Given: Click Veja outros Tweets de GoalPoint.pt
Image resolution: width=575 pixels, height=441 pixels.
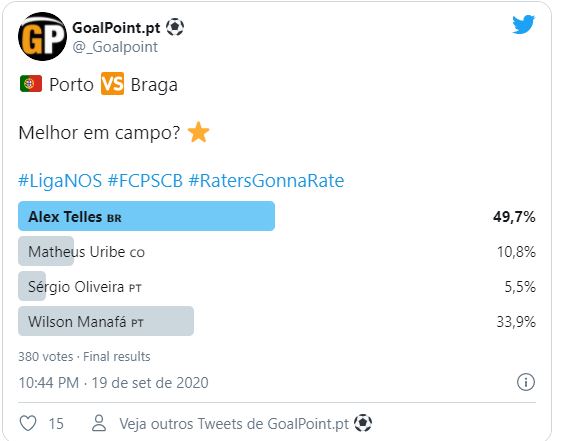Looking at the screenshot, I should click(x=245, y=423).
